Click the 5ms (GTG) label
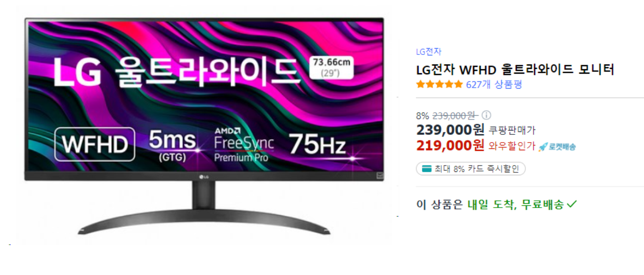The image size is (644, 275). pyautogui.click(x=172, y=145)
